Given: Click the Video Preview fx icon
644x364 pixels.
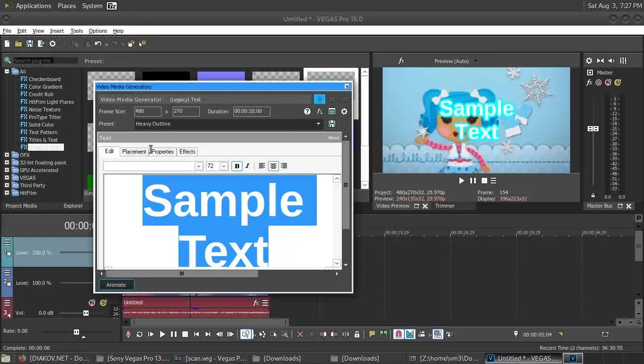Looking at the screenshot, I should 401,61.
